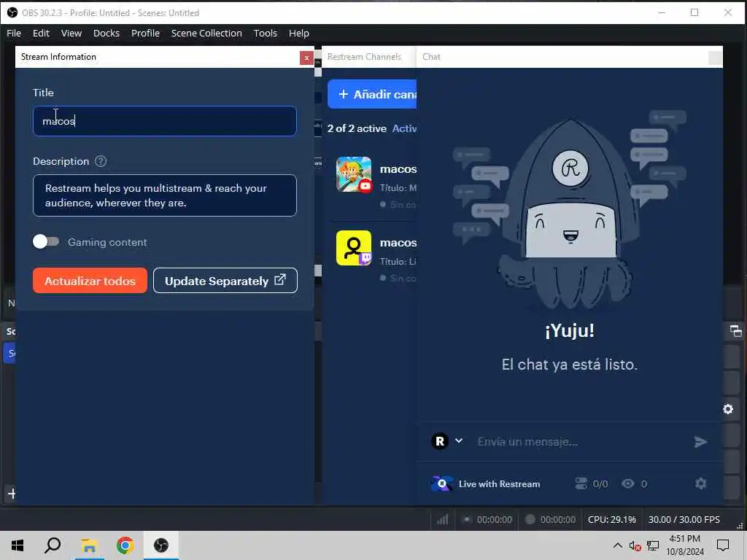Open the File menu
The width and height of the screenshot is (747, 560).
(14, 34)
